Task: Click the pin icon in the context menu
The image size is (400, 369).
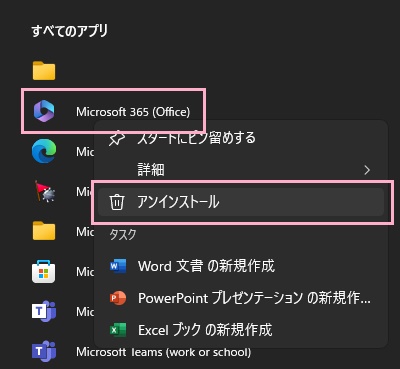Action: [117, 138]
